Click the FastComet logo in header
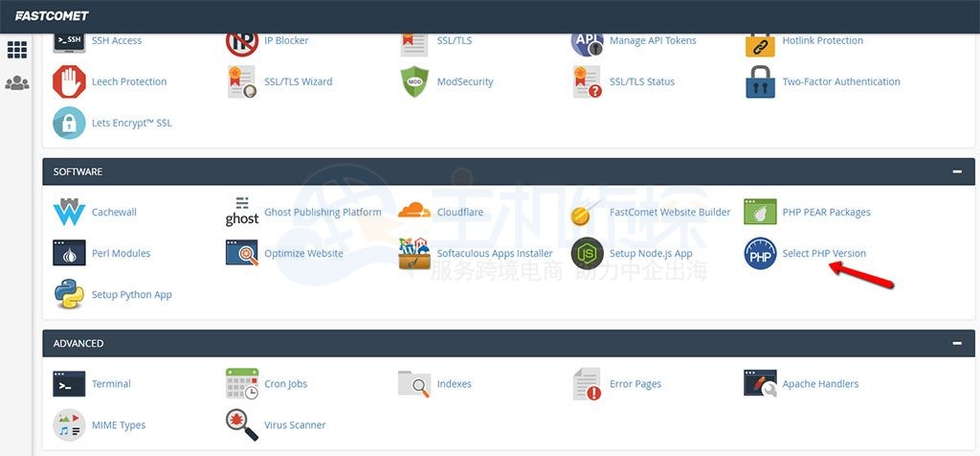The height and width of the screenshot is (456, 980). (x=52, y=15)
